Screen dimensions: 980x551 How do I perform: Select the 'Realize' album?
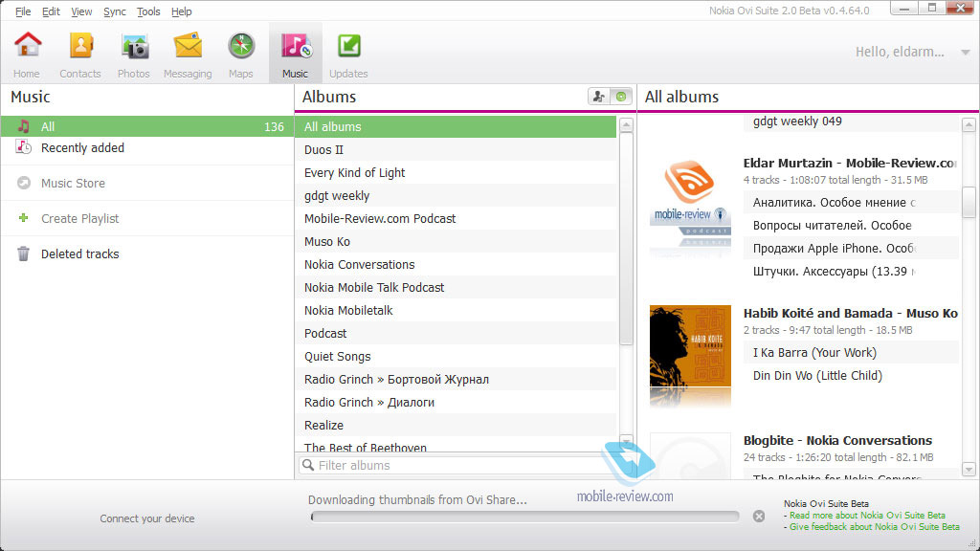tap(456, 426)
